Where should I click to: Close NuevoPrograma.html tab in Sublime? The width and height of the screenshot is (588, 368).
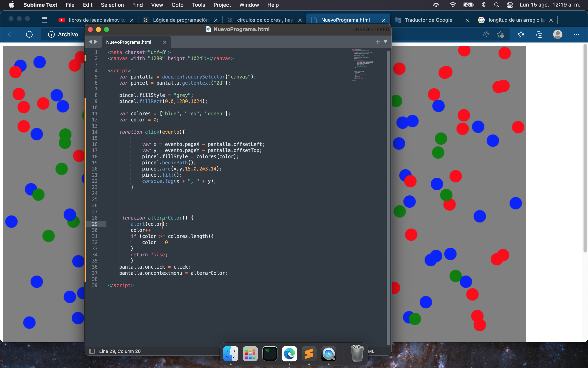165,42
